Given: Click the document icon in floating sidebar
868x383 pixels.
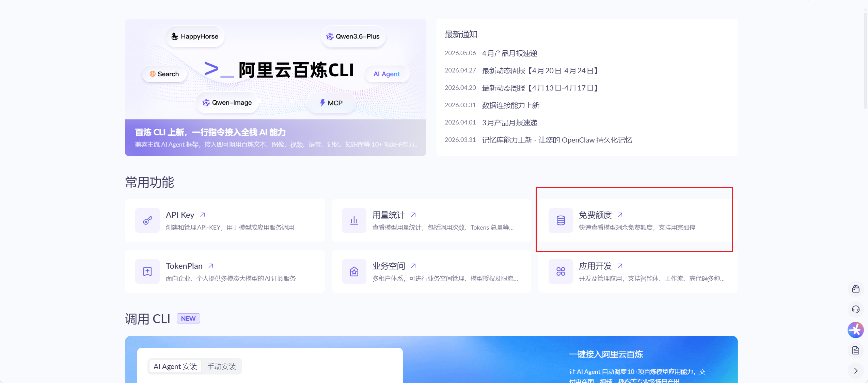Looking at the screenshot, I should point(856,350).
